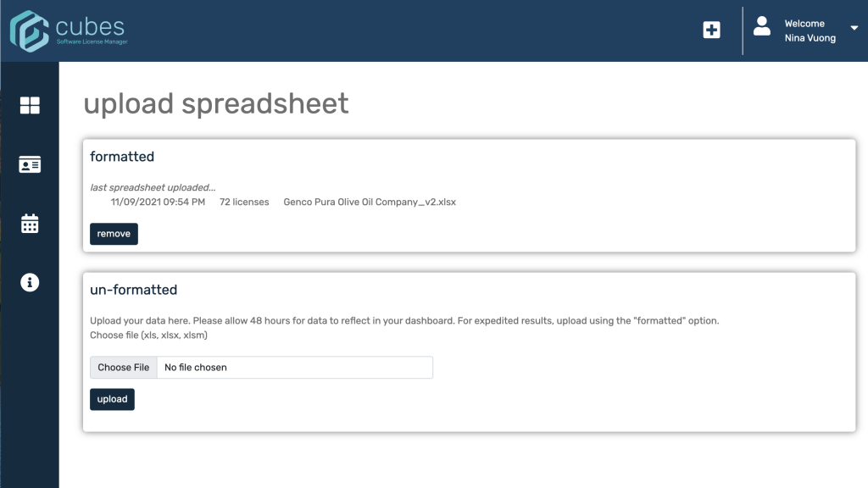Screen dimensions: 868x488
Task: Click the upload spreadsheet page title
Action: (x=216, y=104)
